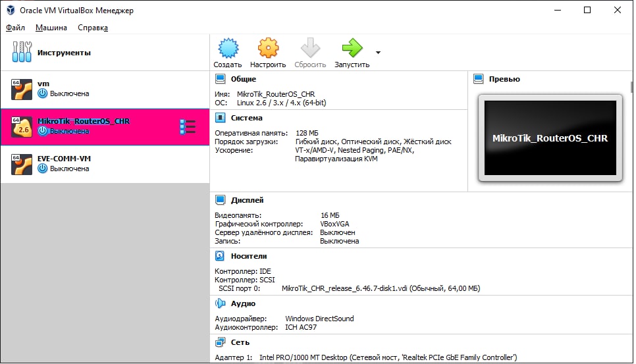
Task: Open the Аудио section header link
Action: point(243,303)
